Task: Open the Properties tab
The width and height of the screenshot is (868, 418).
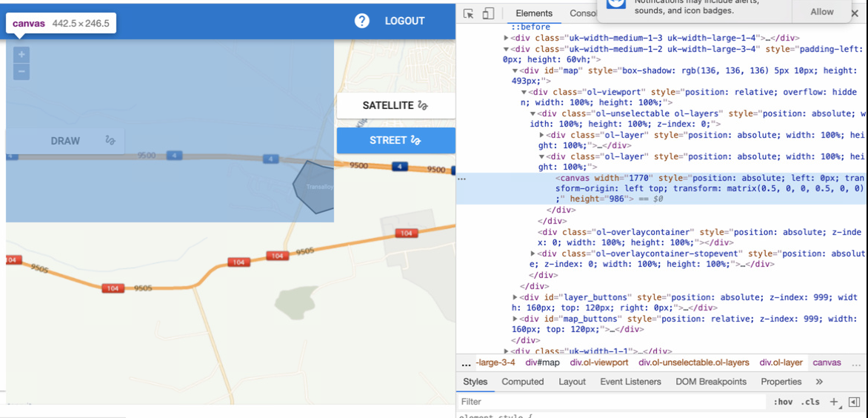Action: pos(781,382)
